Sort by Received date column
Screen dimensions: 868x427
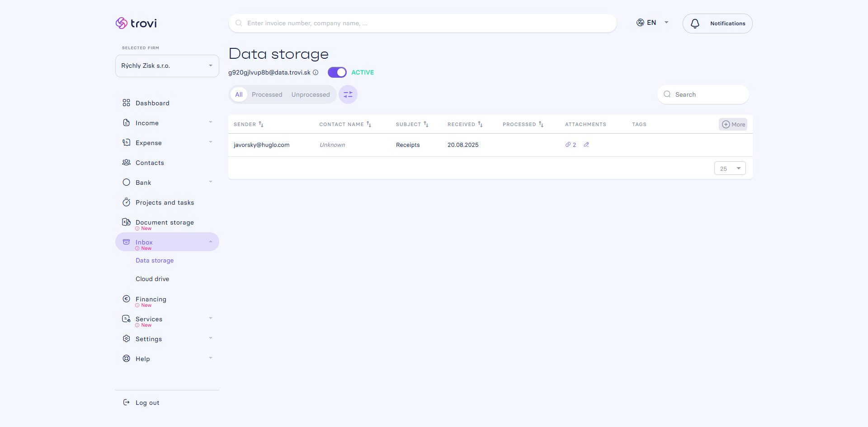(x=480, y=124)
